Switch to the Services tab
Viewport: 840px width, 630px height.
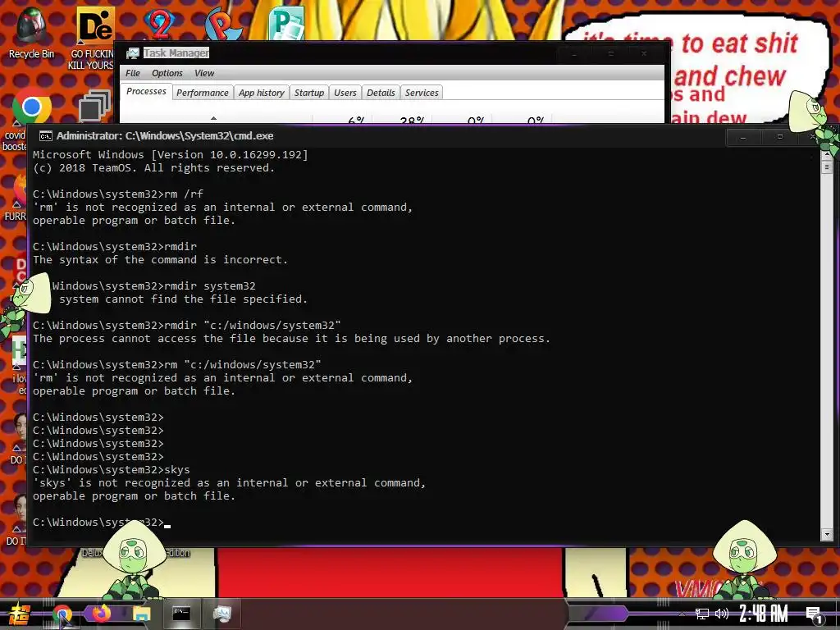pyautogui.click(x=422, y=93)
